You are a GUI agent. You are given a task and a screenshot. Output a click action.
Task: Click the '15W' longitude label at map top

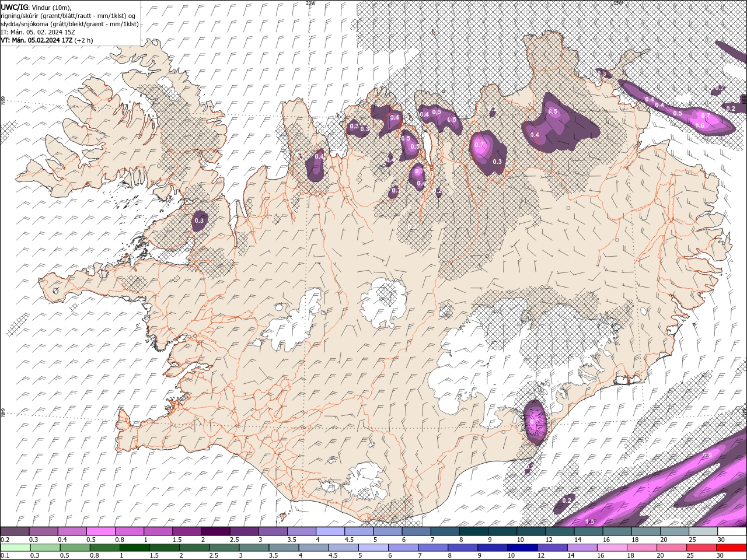pyautogui.click(x=618, y=3)
